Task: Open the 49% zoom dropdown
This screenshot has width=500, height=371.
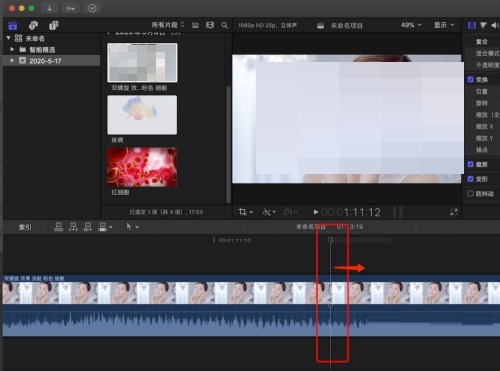Action: tap(411, 25)
